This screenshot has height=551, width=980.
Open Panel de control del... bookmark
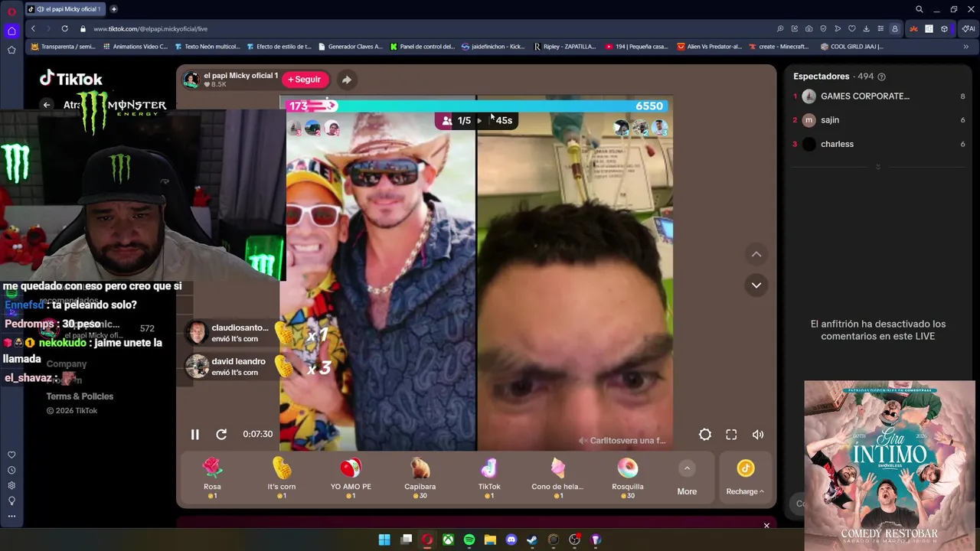point(422,47)
